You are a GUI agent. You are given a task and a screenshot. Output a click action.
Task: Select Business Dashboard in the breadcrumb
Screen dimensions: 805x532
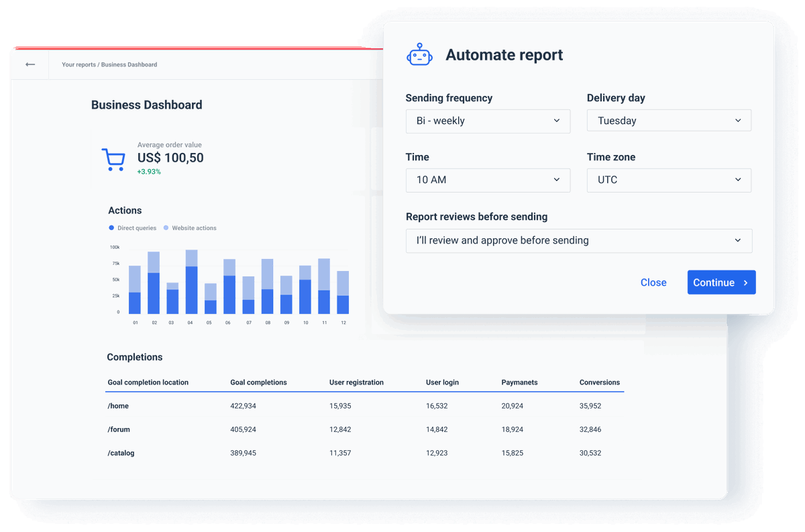[129, 64]
